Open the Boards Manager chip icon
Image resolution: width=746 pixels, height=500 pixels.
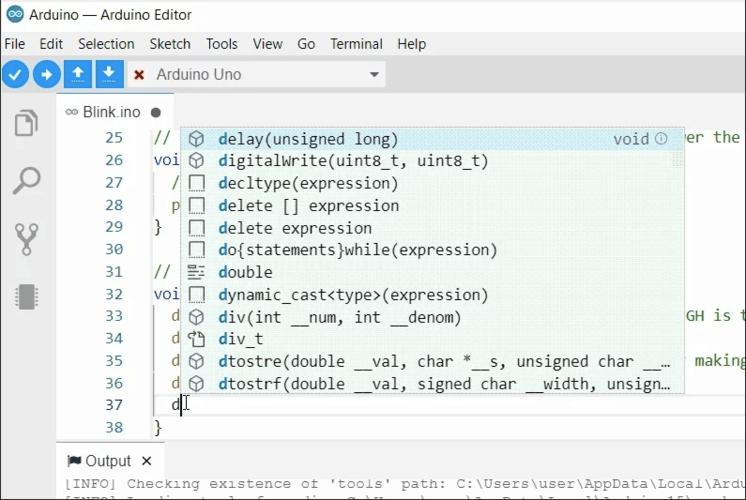point(26,297)
